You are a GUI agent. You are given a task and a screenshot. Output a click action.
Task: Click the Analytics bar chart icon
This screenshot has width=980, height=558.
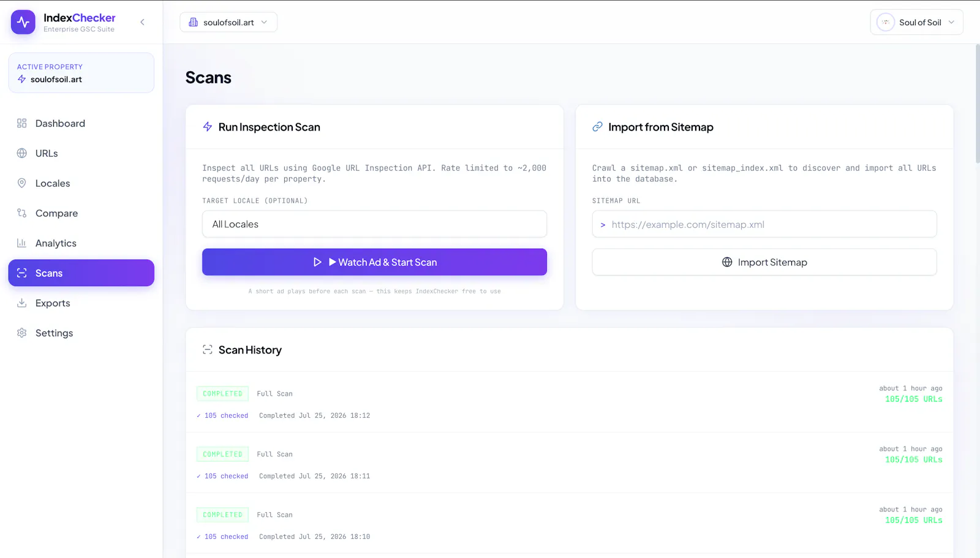22,243
